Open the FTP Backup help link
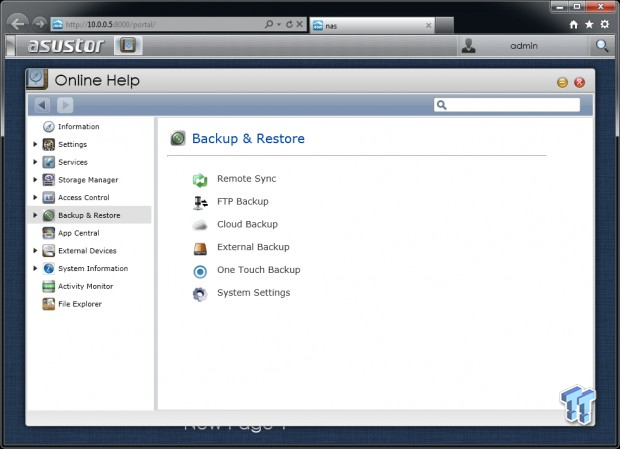 [x=243, y=202]
